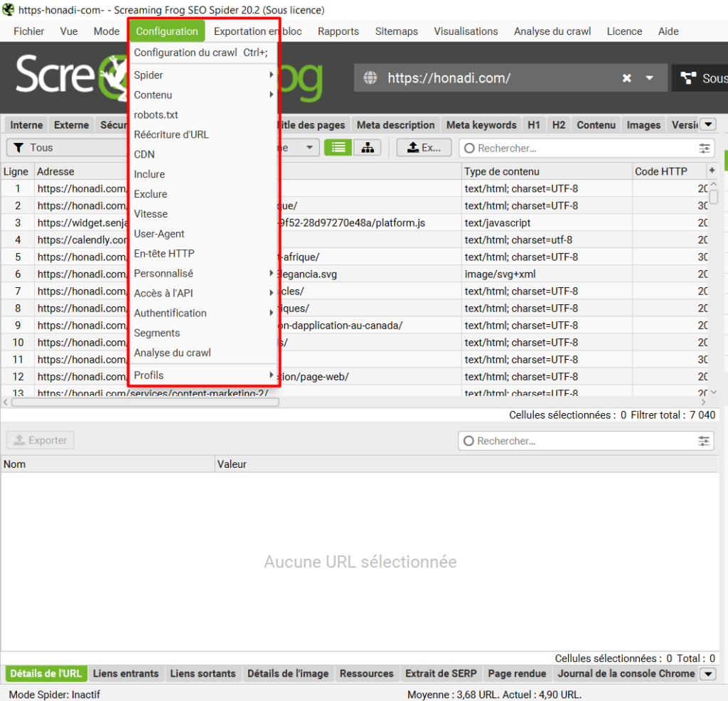Select the CDN menu entry

click(x=203, y=154)
